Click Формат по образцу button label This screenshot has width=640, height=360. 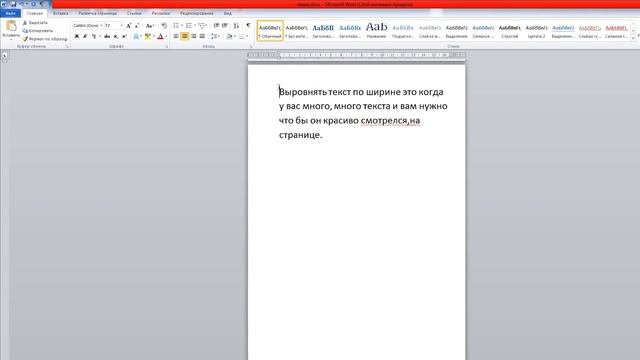(x=48, y=39)
